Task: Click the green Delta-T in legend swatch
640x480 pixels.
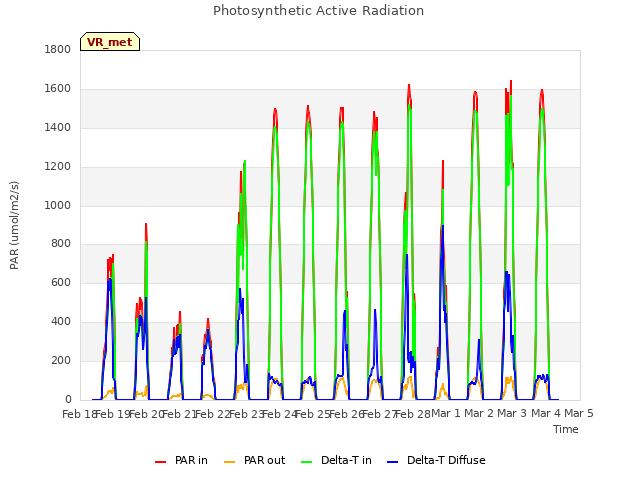Action: click(x=307, y=462)
